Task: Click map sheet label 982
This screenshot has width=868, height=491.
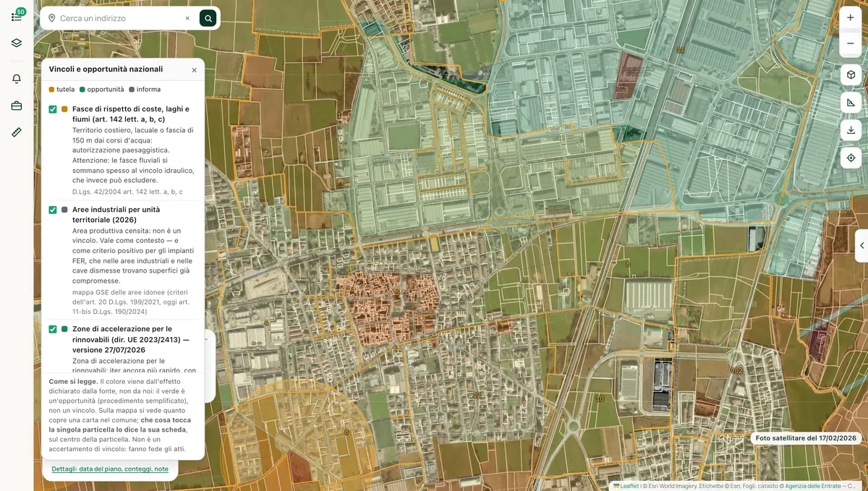Action: coord(736,370)
